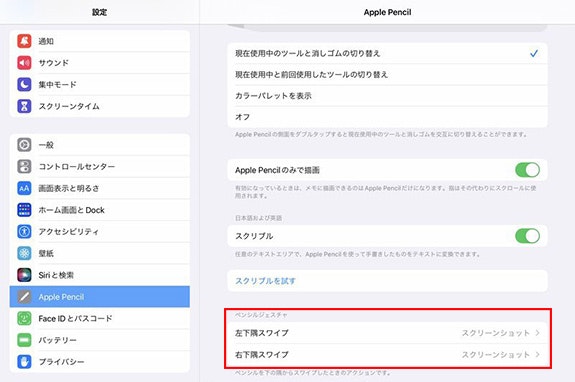Click スクリーンショット value of 左下隅スワイプ
This screenshot has height=382, width=575.
pos(495,333)
